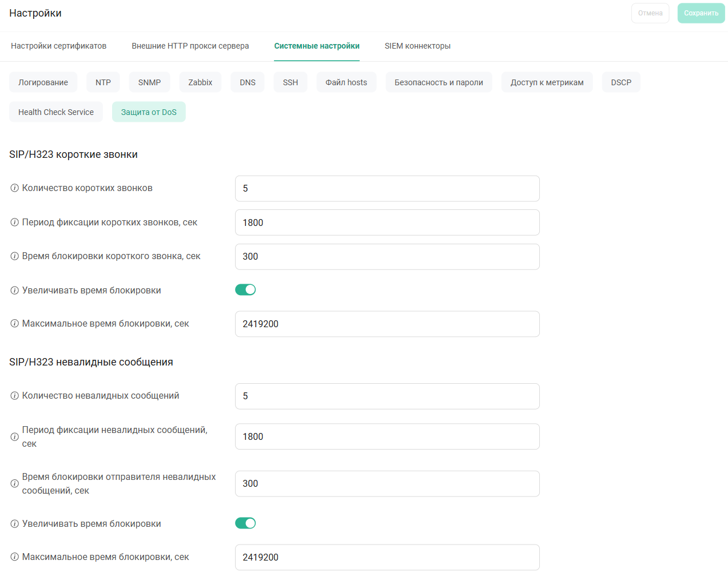This screenshot has height=576, width=728.
Task: Click the Отмена button
Action: [x=650, y=13]
